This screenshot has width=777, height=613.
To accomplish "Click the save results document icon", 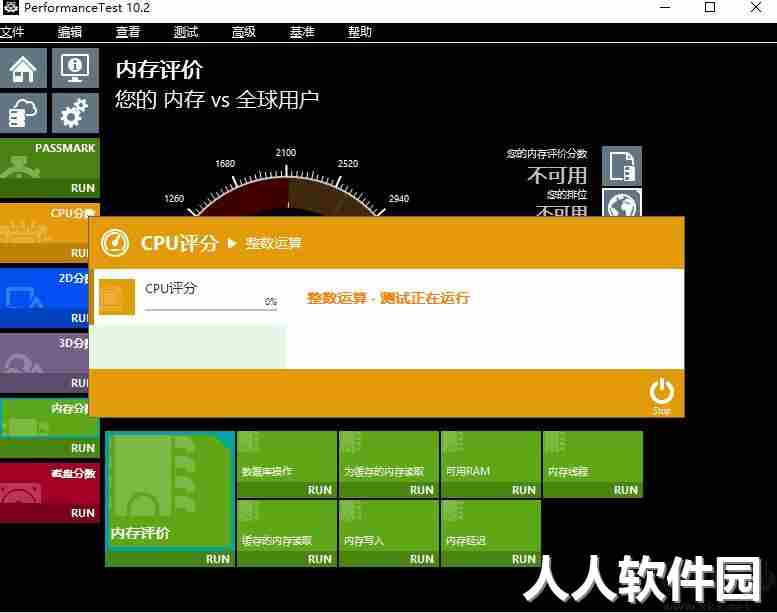I will point(622,166).
